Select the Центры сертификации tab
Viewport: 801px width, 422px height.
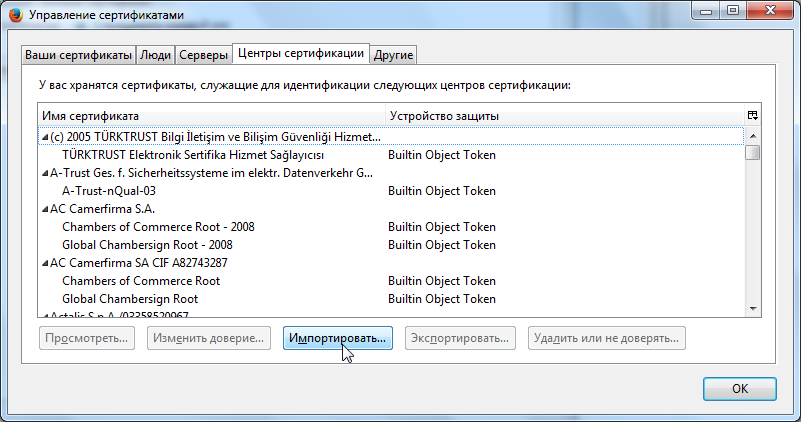301,53
